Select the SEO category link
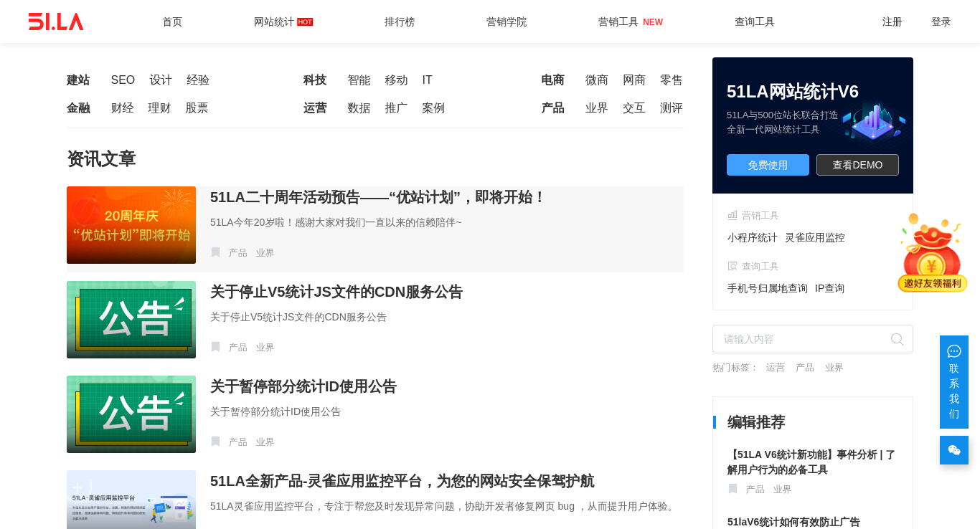980x529 pixels. (x=123, y=80)
